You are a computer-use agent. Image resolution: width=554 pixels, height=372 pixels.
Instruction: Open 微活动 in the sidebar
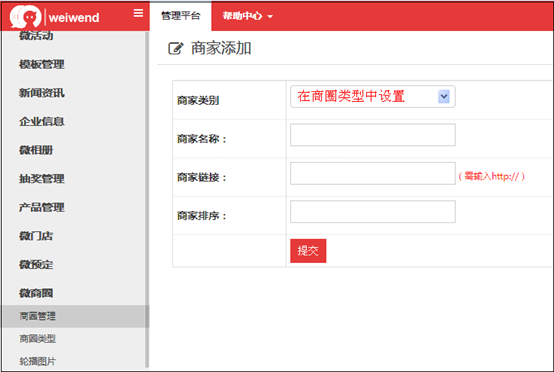click(x=36, y=35)
